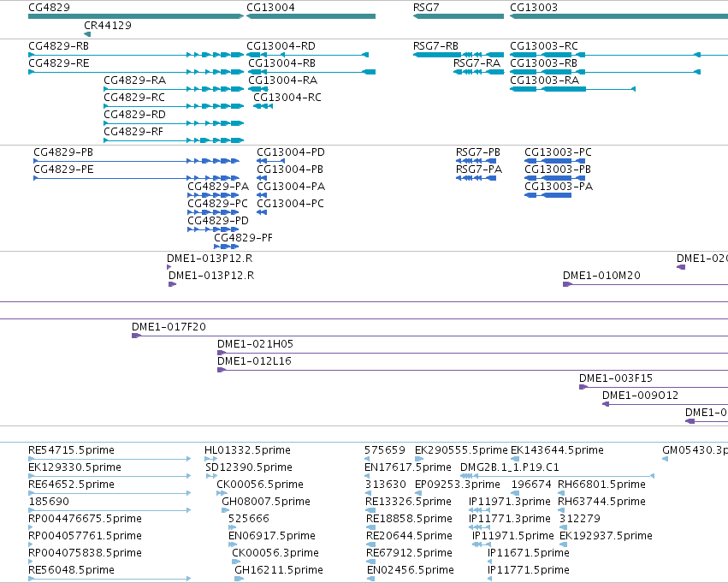Screen dimensions: 728x583
Task: Click the CG13004-RB transcript label
Action: [x=281, y=63]
